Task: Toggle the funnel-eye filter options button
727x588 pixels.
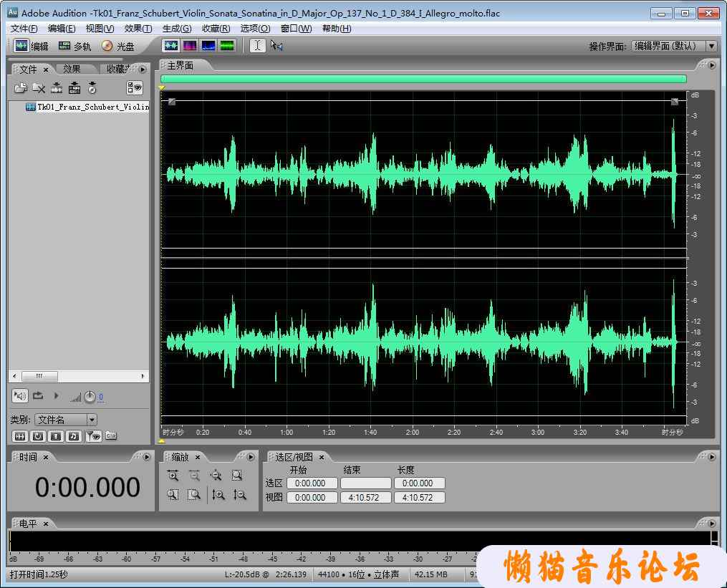Action: pyautogui.click(x=93, y=436)
